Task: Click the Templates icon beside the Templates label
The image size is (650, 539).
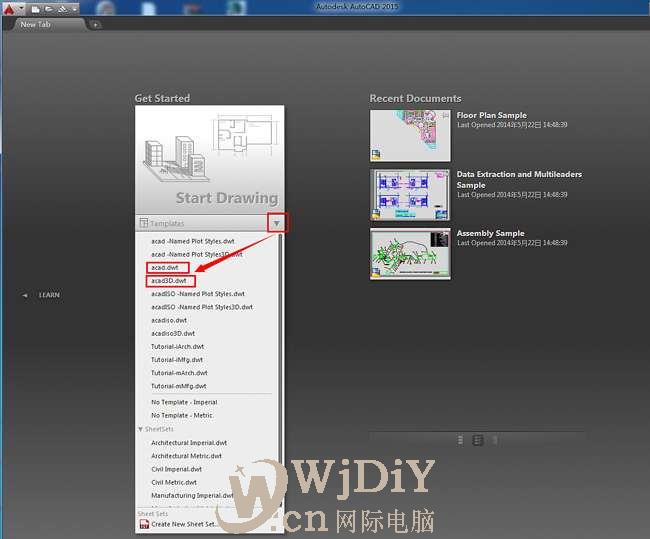Action: point(143,223)
